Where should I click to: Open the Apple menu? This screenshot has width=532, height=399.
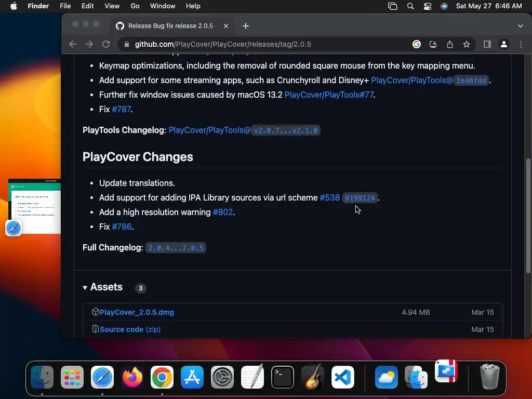point(14,6)
